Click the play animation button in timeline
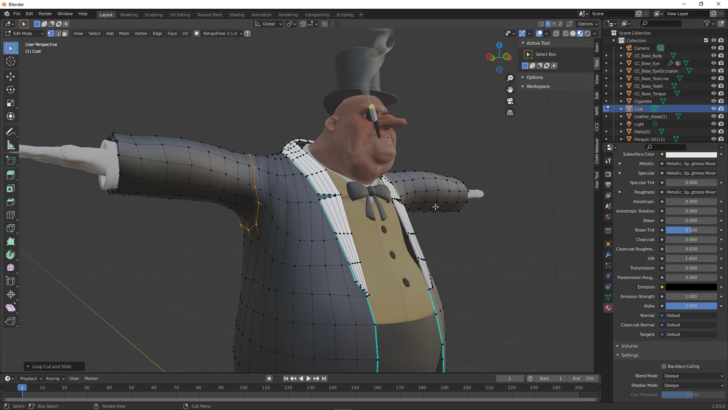 310,379
